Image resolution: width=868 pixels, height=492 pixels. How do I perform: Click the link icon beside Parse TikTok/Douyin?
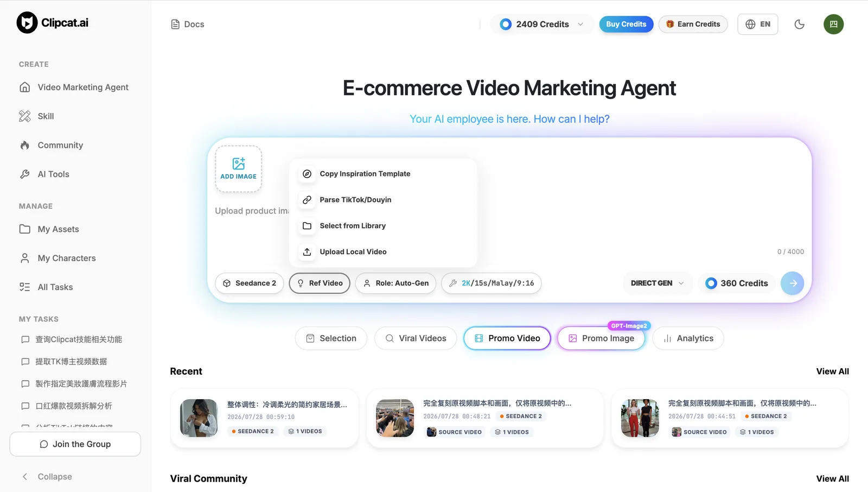point(307,200)
